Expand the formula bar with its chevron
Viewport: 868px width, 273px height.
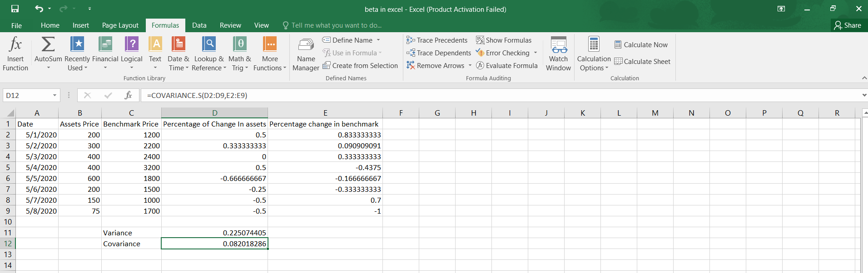point(864,95)
